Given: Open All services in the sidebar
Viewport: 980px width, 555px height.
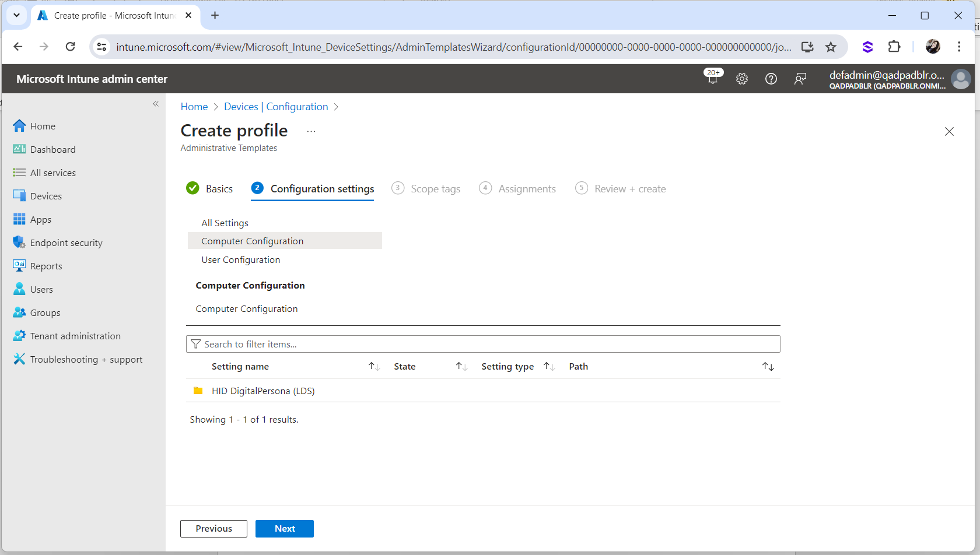Looking at the screenshot, I should tap(44, 173).
